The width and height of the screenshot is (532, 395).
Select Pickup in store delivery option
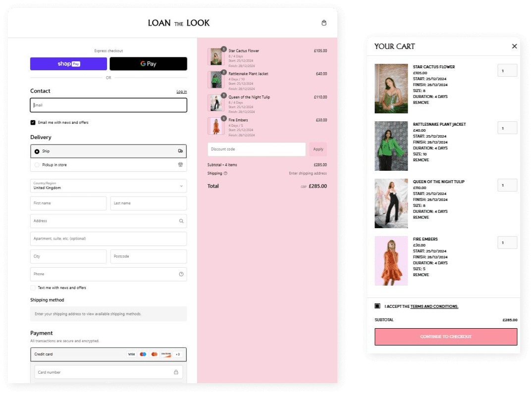click(37, 165)
